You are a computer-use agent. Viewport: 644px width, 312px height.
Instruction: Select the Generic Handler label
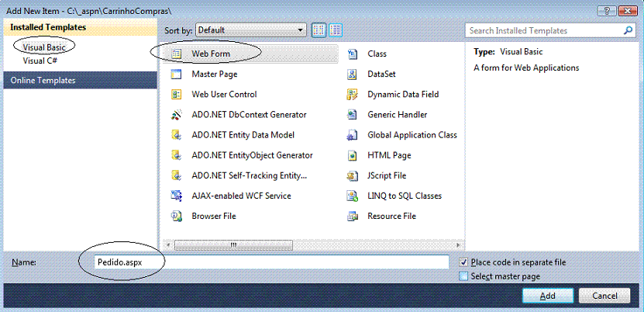397,115
